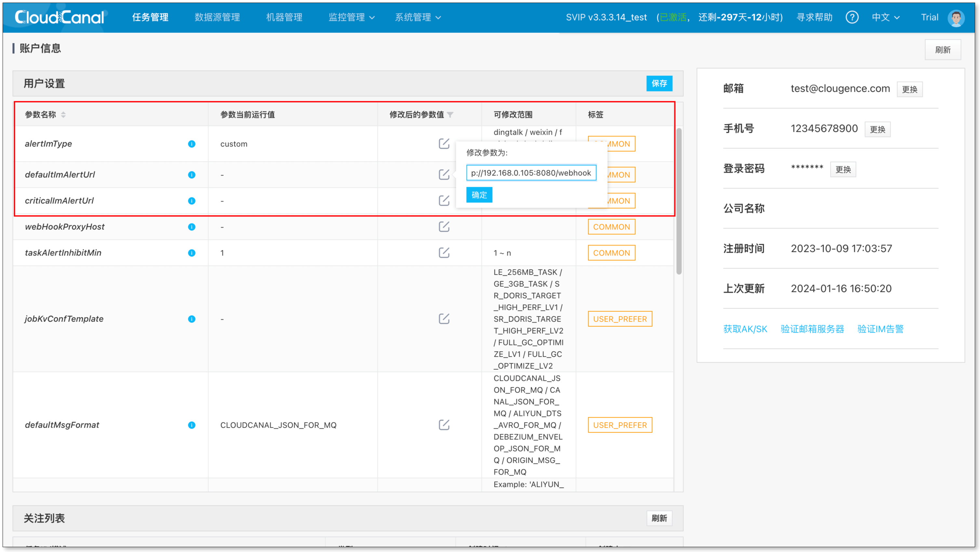Viewport: 980px width, 552px height.
Task: Show info tooltip for criticalImAlertUrl
Action: (x=192, y=200)
